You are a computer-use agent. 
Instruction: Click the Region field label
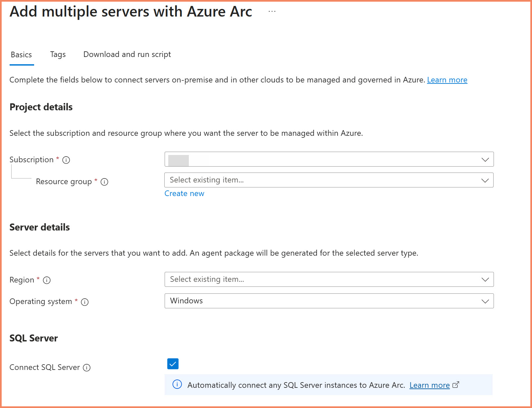pyautogui.click(x=22, y=280)
